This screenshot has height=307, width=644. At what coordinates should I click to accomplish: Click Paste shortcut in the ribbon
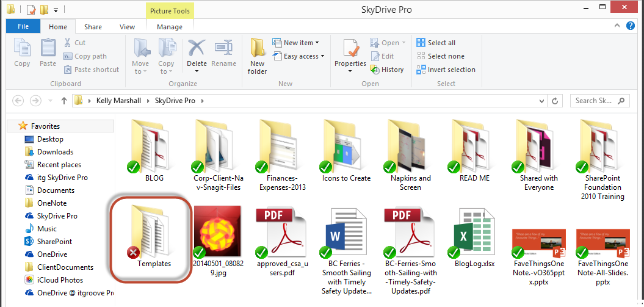coord(91,70)
